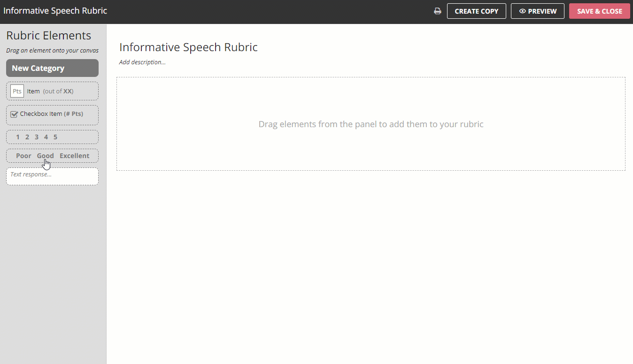
Task: Select the Text response element
Action: [52, 176]
